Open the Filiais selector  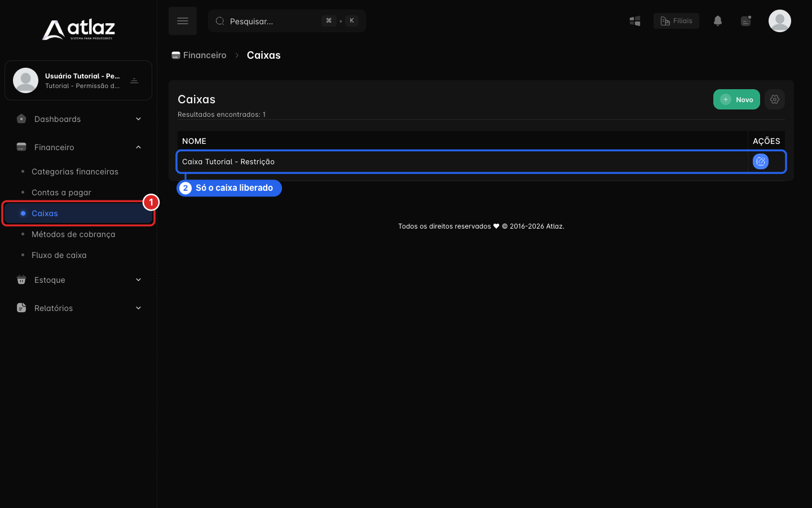676,21
